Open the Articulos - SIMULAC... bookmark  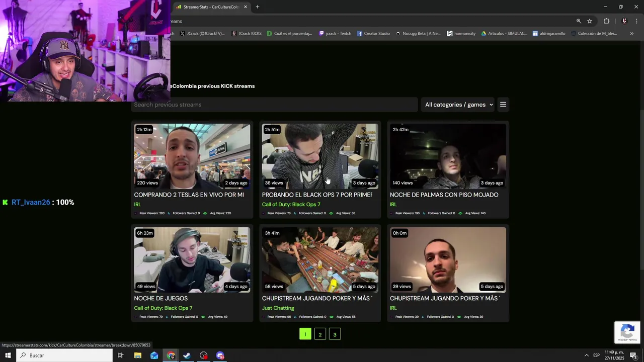click(504, 34)
